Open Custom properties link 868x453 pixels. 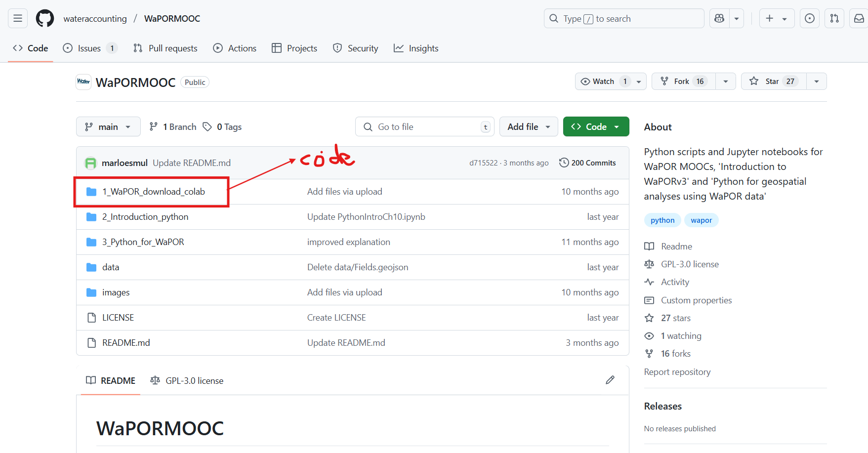coord(688,300)
